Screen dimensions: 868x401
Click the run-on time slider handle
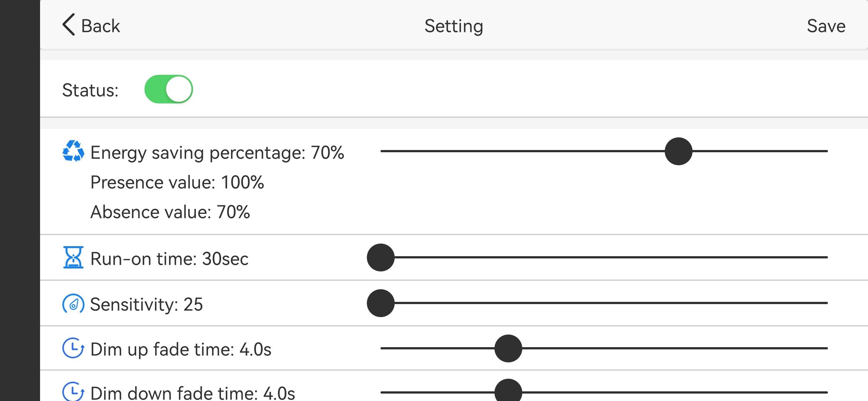(x=381, y=257)
